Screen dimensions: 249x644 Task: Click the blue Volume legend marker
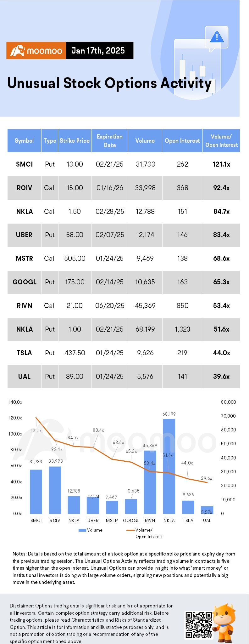[x=82, y=530]
